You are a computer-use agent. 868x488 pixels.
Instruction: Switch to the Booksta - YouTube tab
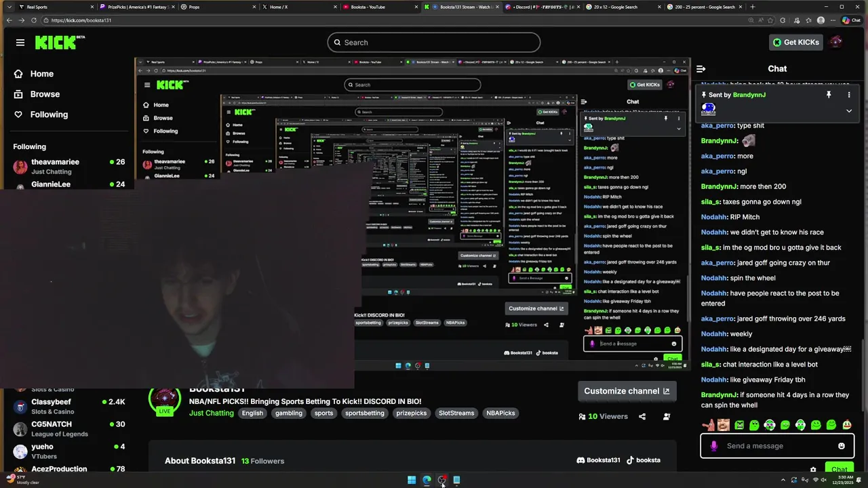(380, 7)
